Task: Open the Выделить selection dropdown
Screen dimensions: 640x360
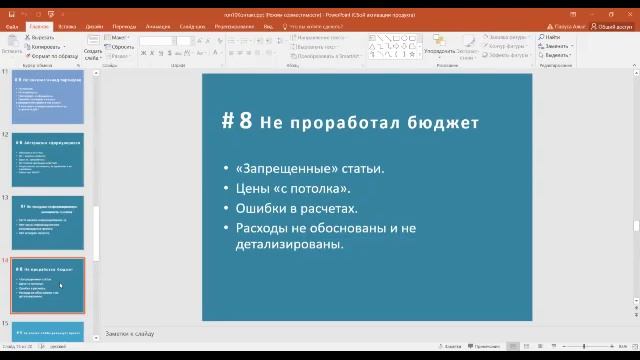Action: (555, 55)
